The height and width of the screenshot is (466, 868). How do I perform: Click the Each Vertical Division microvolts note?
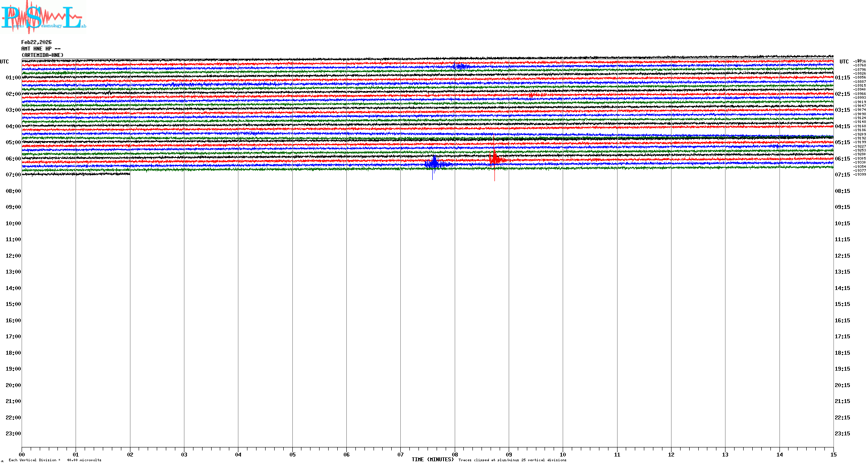[x=55, y=460]
